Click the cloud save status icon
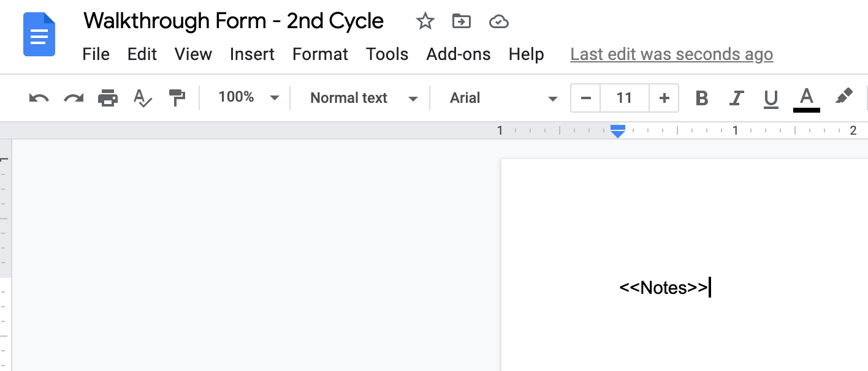Viewport: 868px width, 371px height. tap(499, 21)
